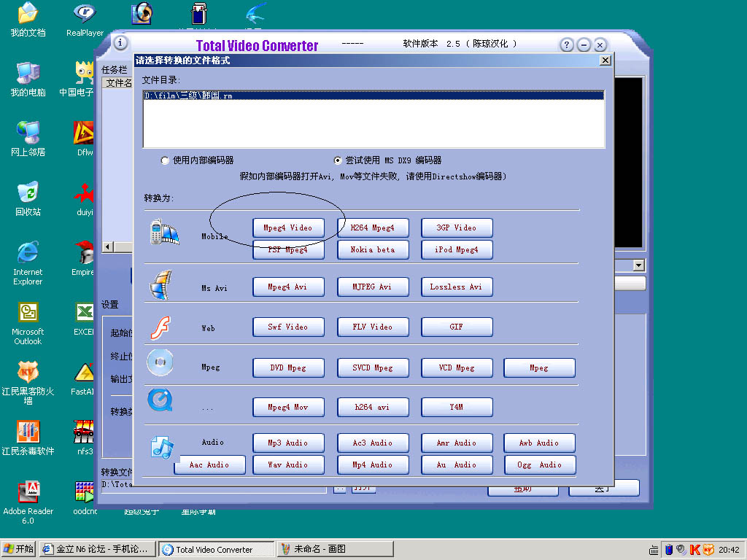This screenshot has width=747, height=560.
Task: Click the Ms Avi film category icon
Action: (161, 285)
